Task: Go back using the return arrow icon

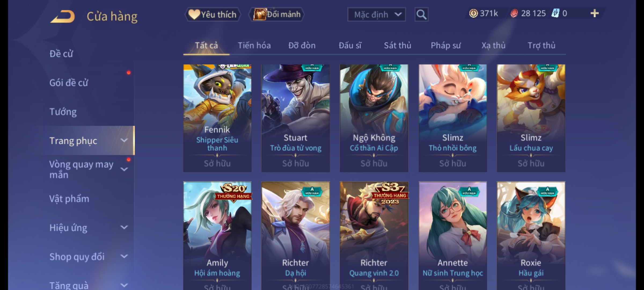Action: click(62, 16)
